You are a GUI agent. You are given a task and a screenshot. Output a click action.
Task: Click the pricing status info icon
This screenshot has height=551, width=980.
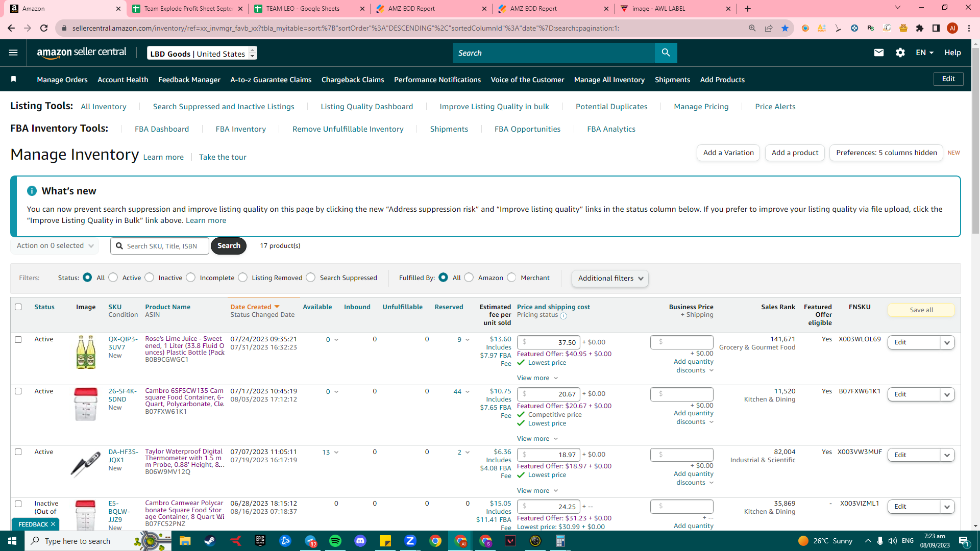[563, 316]
